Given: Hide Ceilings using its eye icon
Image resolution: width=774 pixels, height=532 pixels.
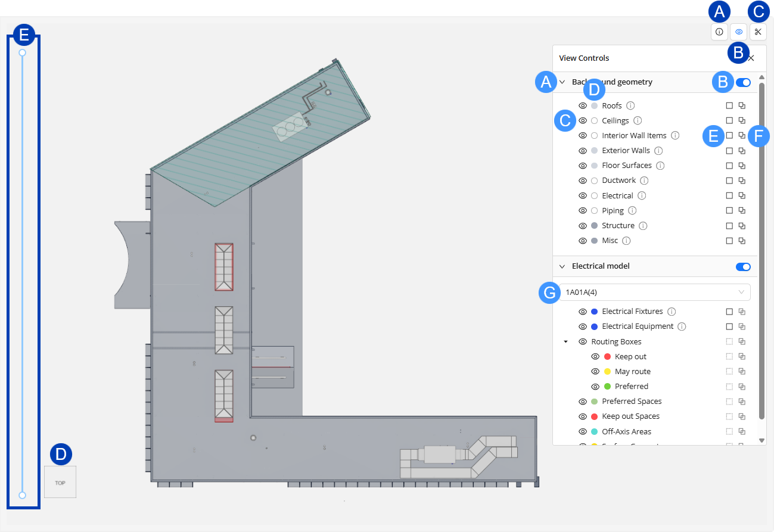Looking at the screenshot, I should [x=583, y=120].
